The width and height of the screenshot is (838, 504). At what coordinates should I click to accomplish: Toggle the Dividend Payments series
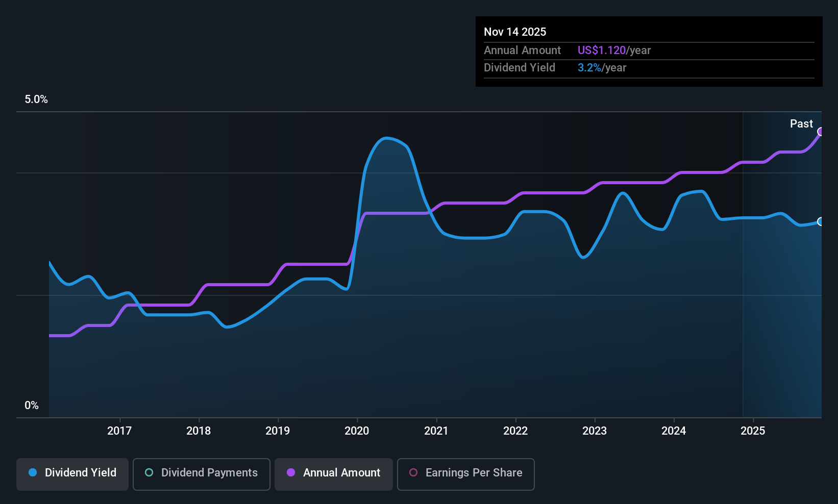coord(202,474)
